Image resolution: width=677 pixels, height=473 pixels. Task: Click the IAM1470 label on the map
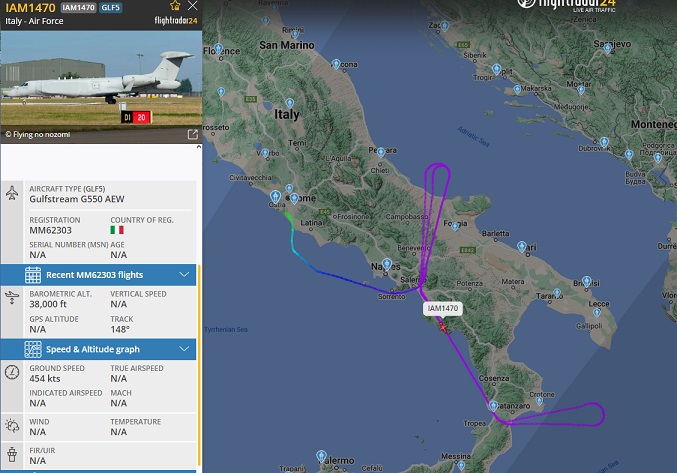[x=443, y=308]
